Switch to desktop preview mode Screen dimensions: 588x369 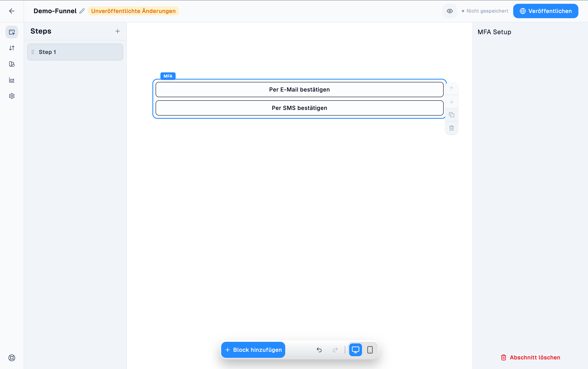[355, 350]
